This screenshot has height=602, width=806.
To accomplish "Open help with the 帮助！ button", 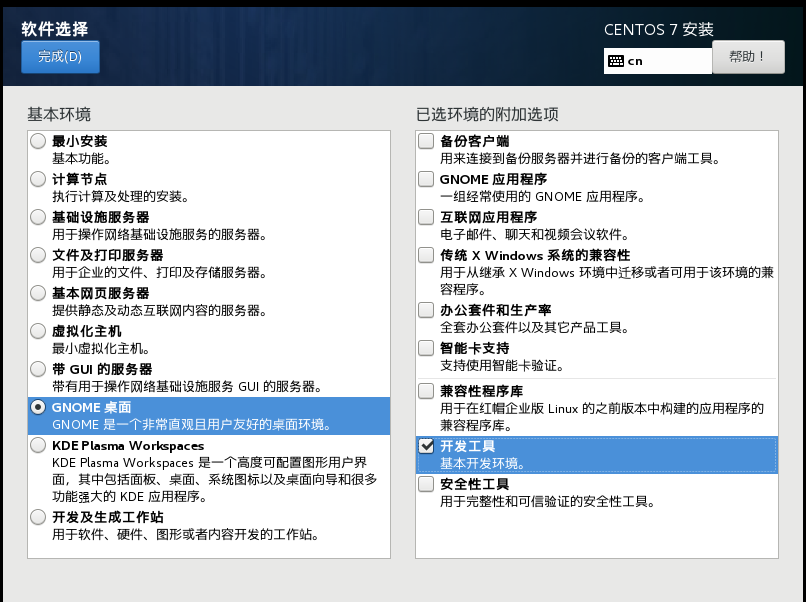I will [x=748, y=57].
